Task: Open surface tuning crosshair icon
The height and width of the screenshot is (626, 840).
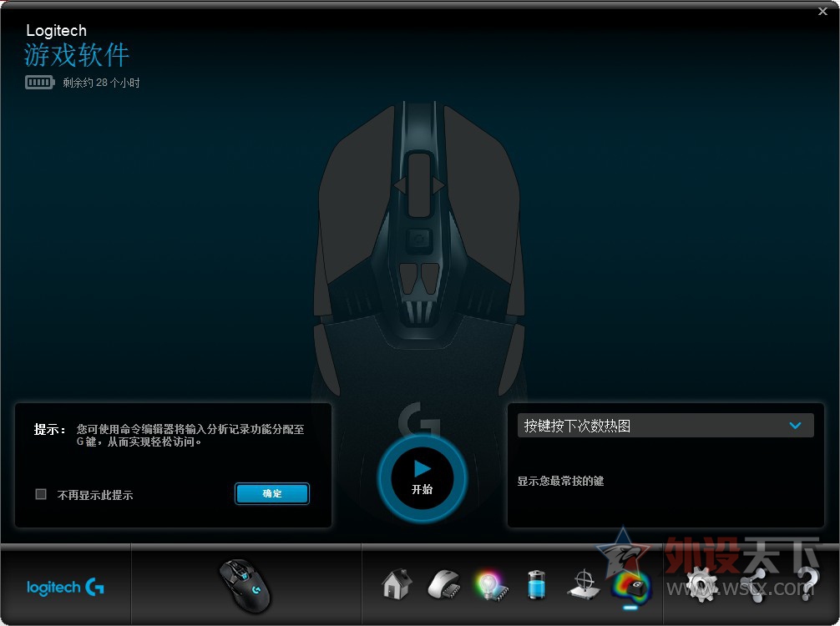Action: pyautogui.click(x=584, y=585)
